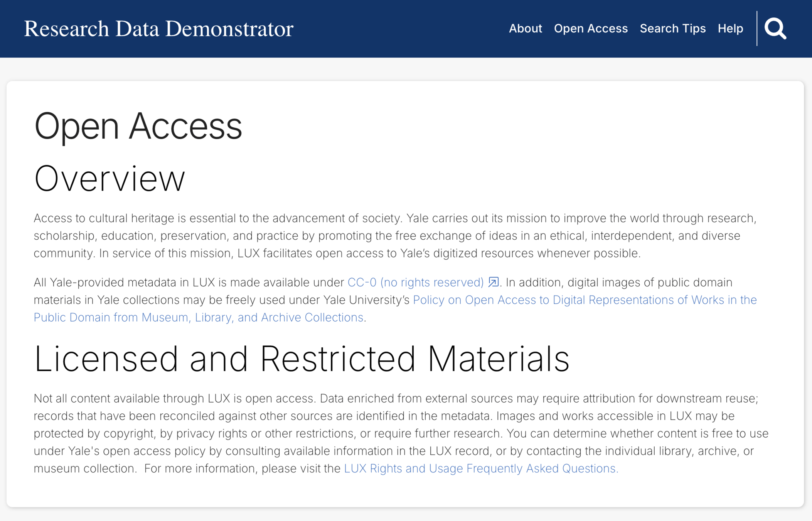Open search with the magnifying glass icon
This screenshot has height=521, width=812.
(775, 29)
